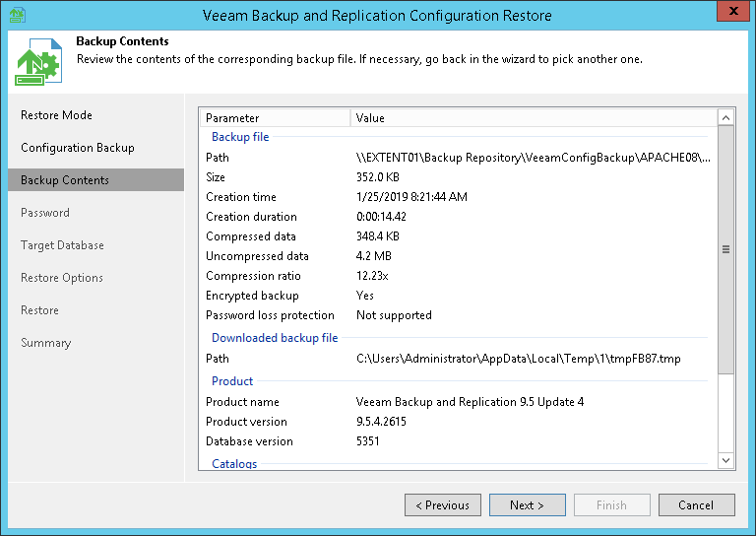Viewport: 756px width, 536px height.
Task: Click the Target Database wizard step
Action: pyautogui.click(x=62, y=245)
